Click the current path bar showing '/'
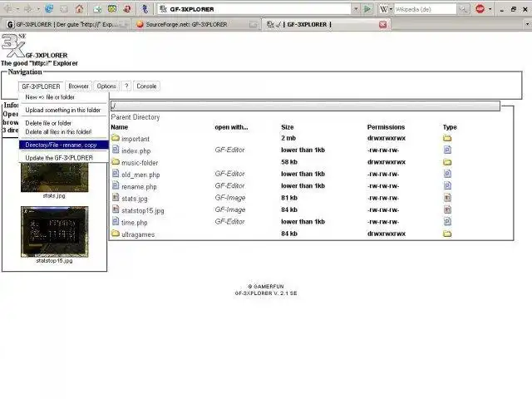 point(305,106)
